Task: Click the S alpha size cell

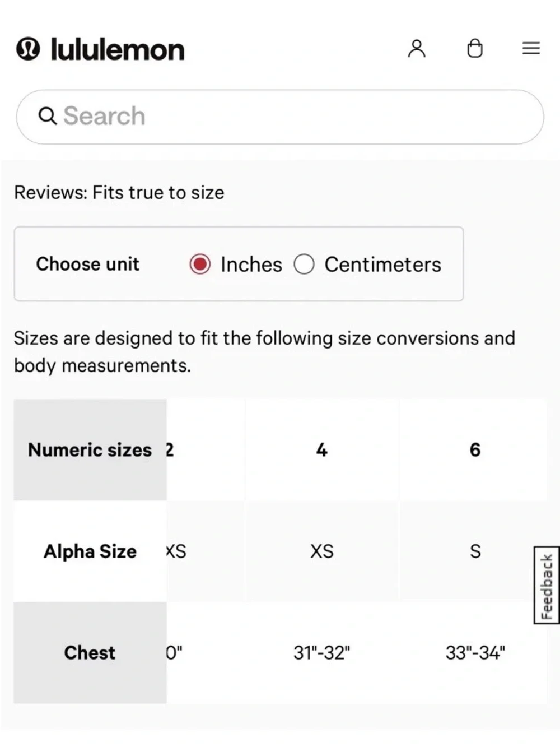Action: point(475,551)
